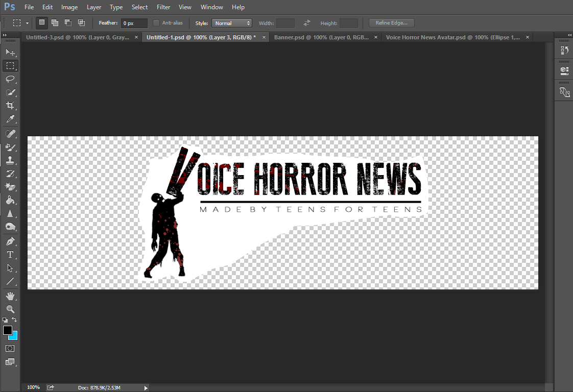Image resolution: width=573 pixels, height=392 pixels.
Task: Open the Window menu
Action: pyautogui.click(x=211, y=7)
